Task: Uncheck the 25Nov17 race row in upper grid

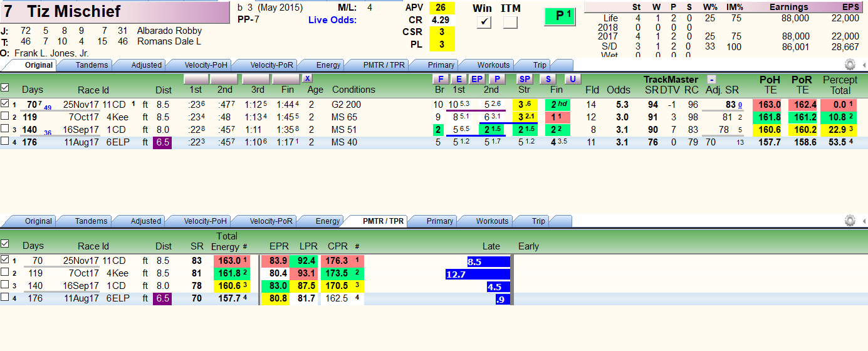Action: coord(5,104)
